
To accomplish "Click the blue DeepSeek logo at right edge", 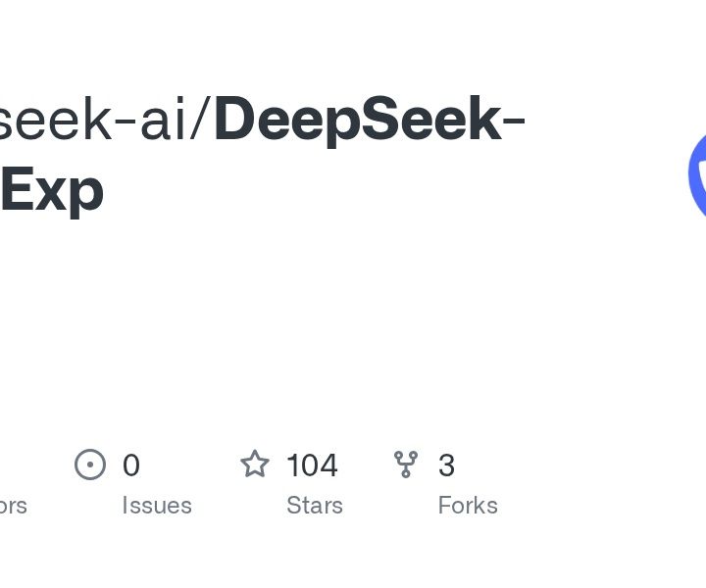I will point(697,174).
